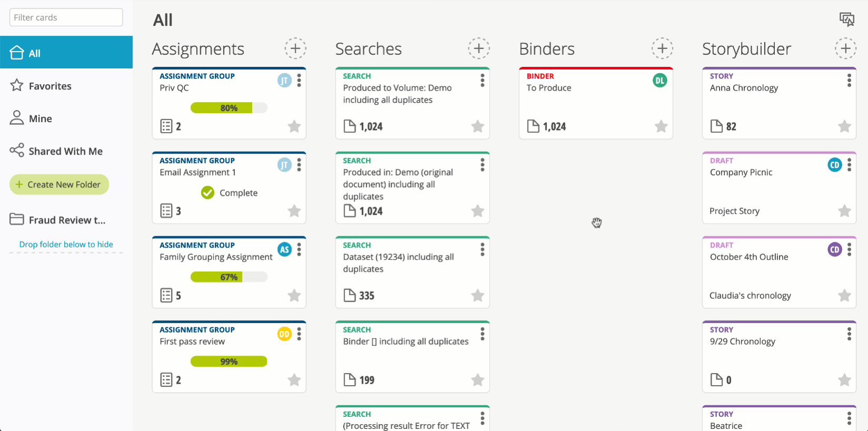Click the CD avatar on October 4th Outline
The image size is (868, 431).
coord(835,249)
